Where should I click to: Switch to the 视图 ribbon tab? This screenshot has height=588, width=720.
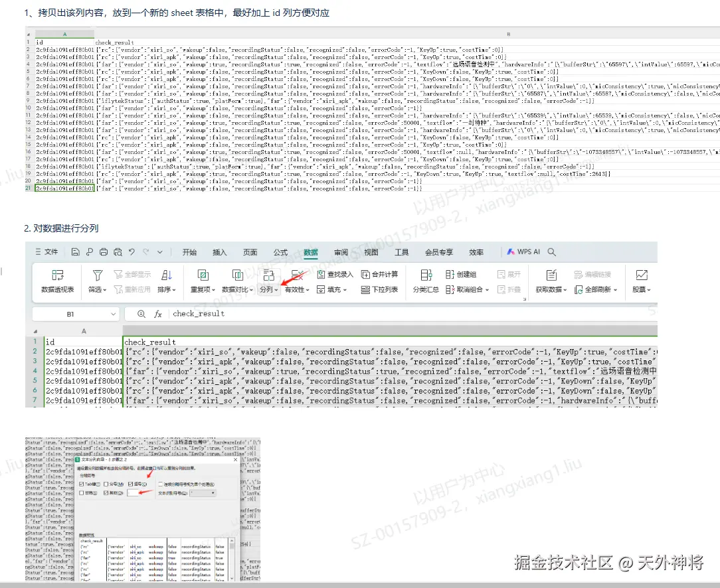click(x=371, y=252)
